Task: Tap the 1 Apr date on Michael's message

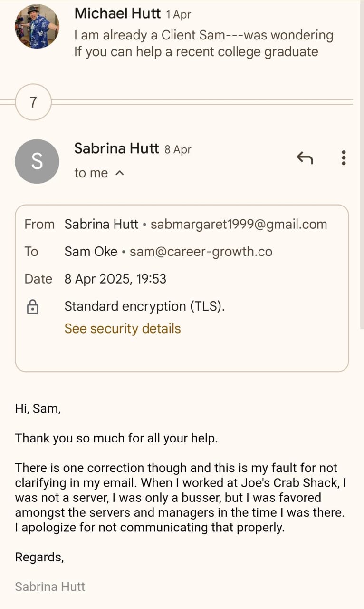Action: [179, 14]
